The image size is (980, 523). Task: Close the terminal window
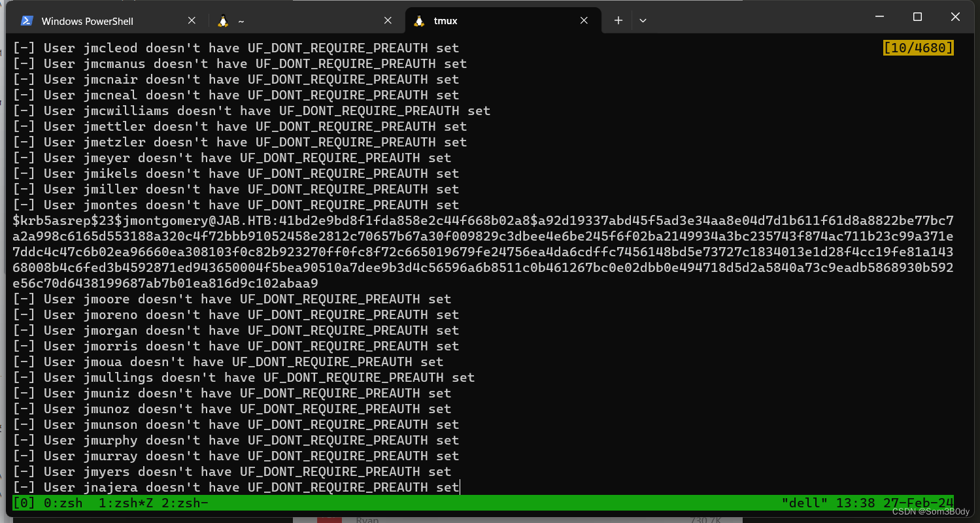pos(955,17)
